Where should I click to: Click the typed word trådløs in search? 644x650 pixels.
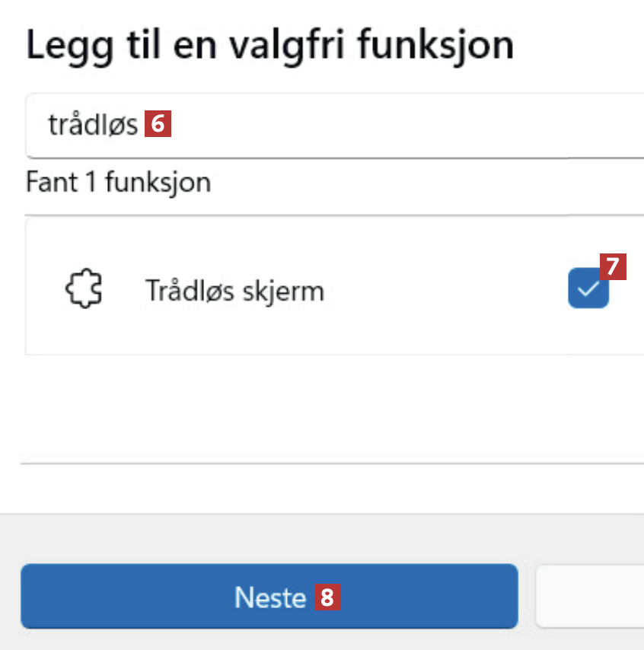click(x=93, y=124)
